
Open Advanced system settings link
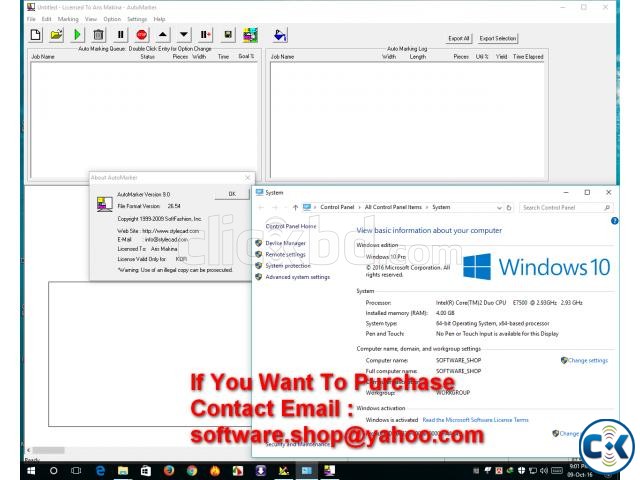coord(298,277)
